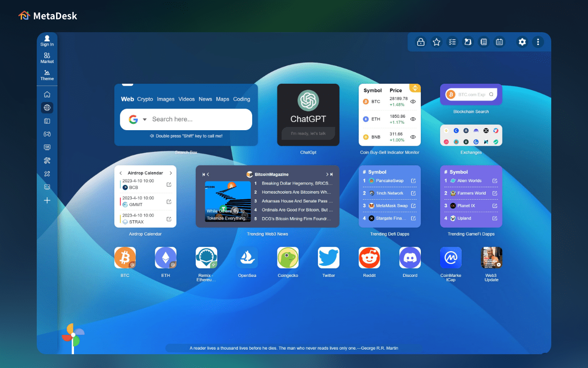Select the Web3 globe sidebar icon

click(47, 108)
